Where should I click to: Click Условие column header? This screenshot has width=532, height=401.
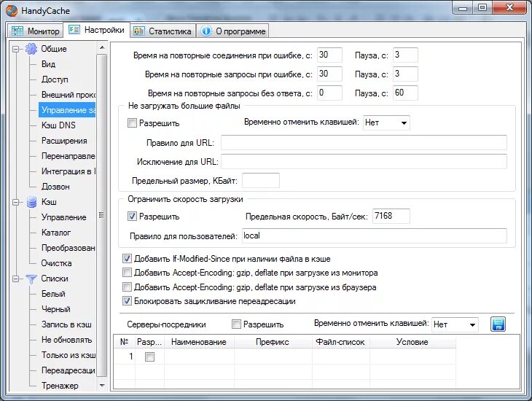(x=412, y=342)
